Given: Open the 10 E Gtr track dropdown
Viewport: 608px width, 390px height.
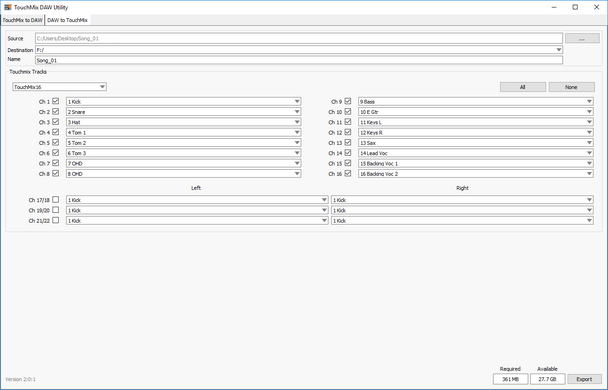Looking at the screenshot, I should 476,112.
